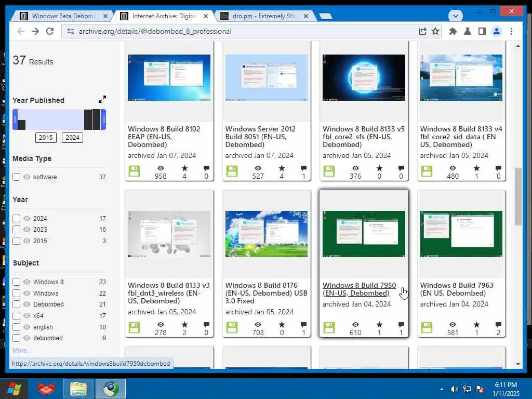
Task: Reload the archive.org page
Action: point(50,31)
